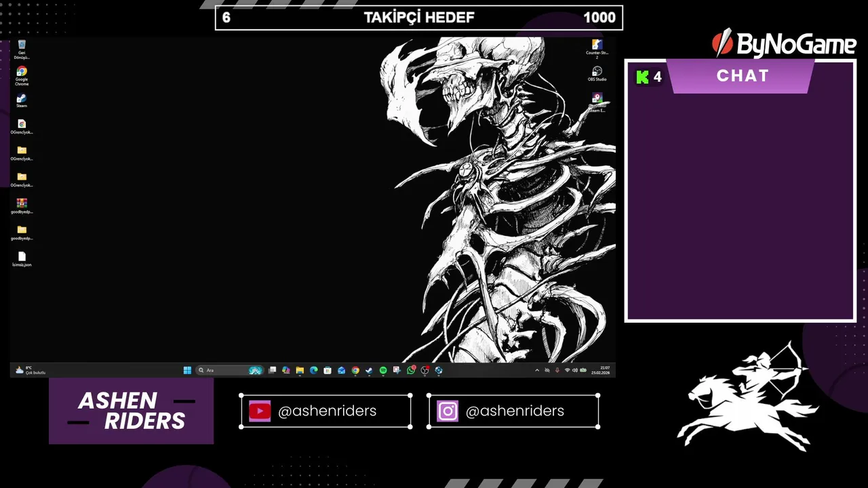This screenshot has width=868, height=488.
Task: Click the Ara search box in taskbar
Action: click(229, 370)
